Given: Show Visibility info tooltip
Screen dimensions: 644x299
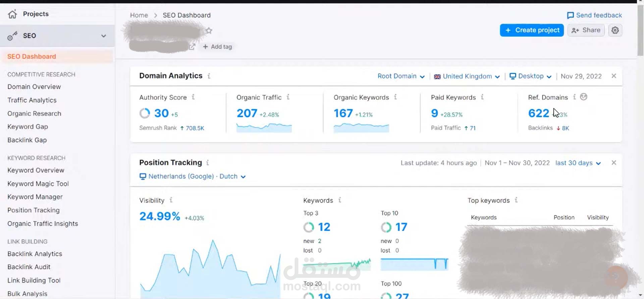Looking at the screenshot, I should click(171, 200).
